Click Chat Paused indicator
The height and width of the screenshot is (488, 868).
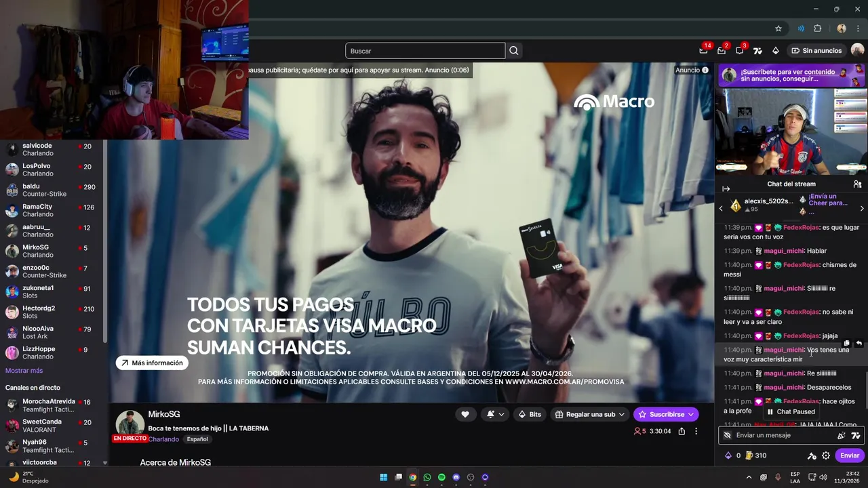(x=790, y=411)
